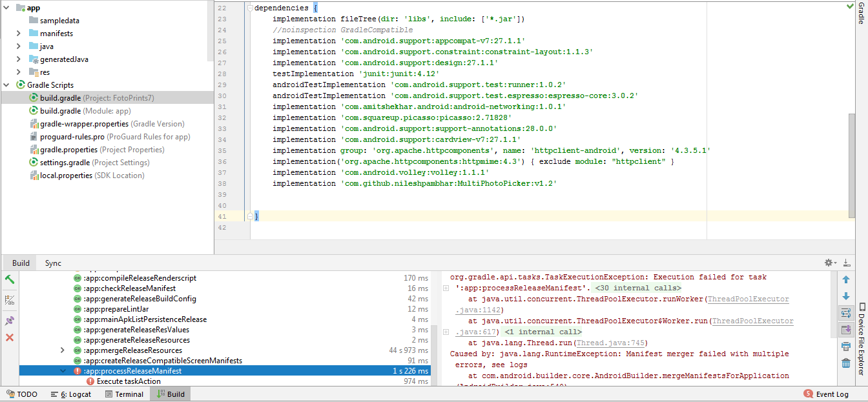Click the <30 internal calls> folded text
Screen dimensions: 868x402
[637, 288]
